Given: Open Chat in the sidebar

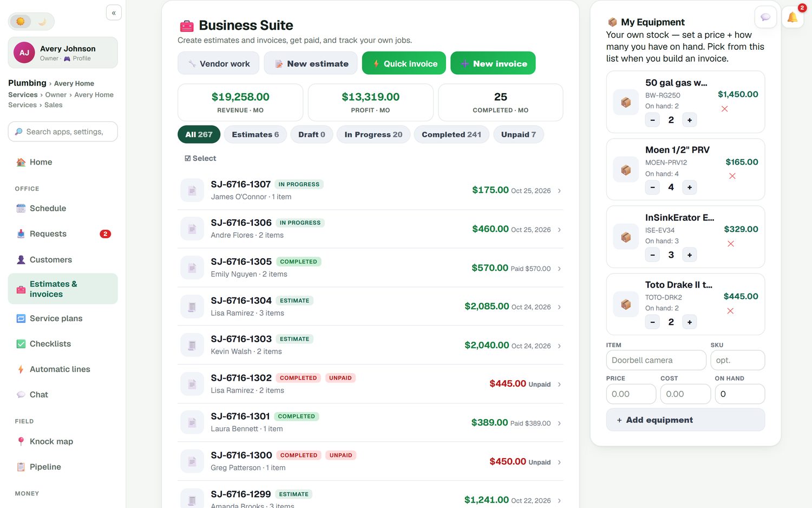Looking at the screenshot, I should (x=63, y=395).
